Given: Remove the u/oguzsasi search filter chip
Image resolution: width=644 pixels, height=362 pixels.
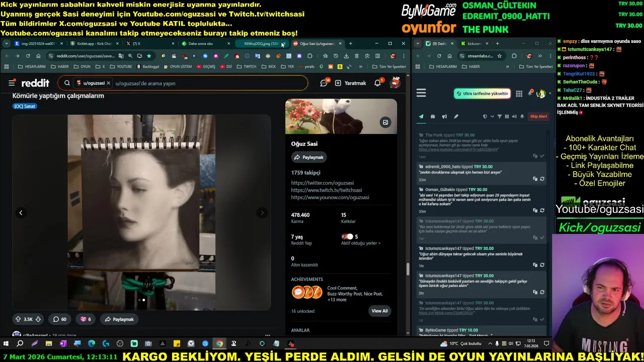Looking at the screenshot, I should (x=108, y=83).
